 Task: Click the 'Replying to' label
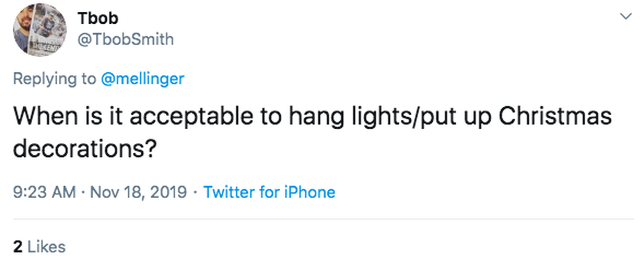tap(55, 78)
